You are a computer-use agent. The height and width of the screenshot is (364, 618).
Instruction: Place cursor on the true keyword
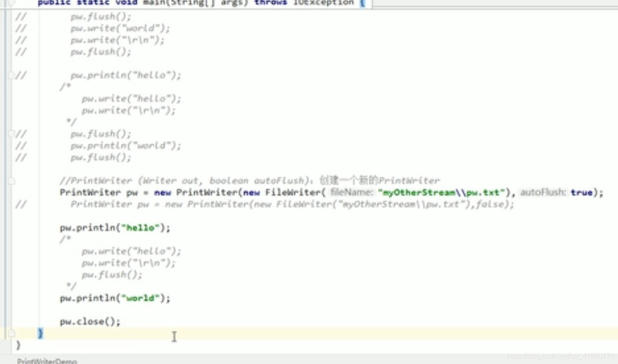(581, 192)
